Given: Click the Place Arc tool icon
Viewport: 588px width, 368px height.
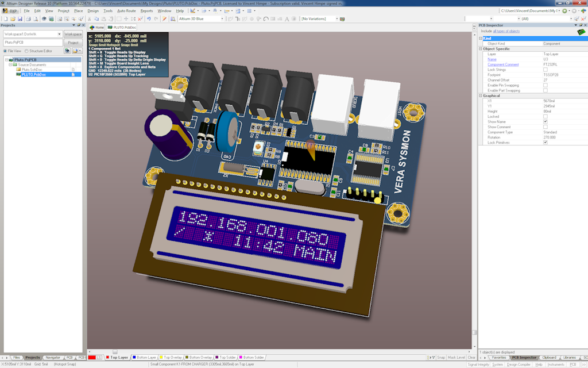Looking at the screenshot, I should point(266,19).
